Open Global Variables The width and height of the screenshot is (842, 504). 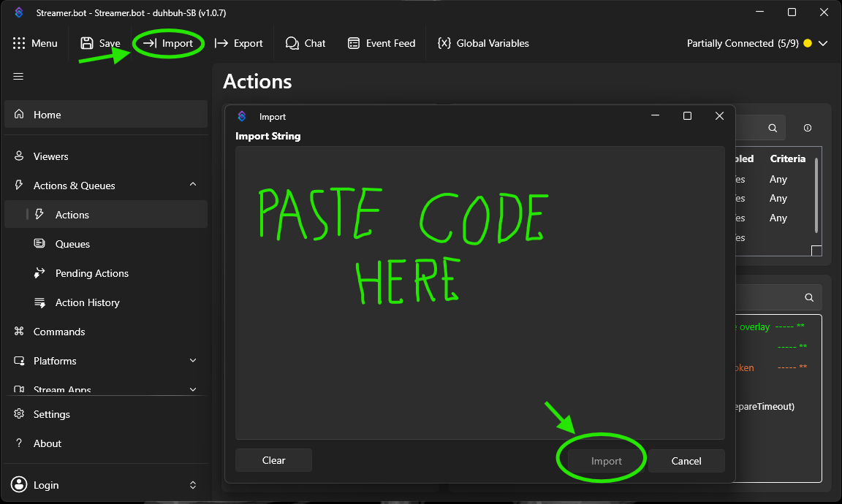pos(483,44)
